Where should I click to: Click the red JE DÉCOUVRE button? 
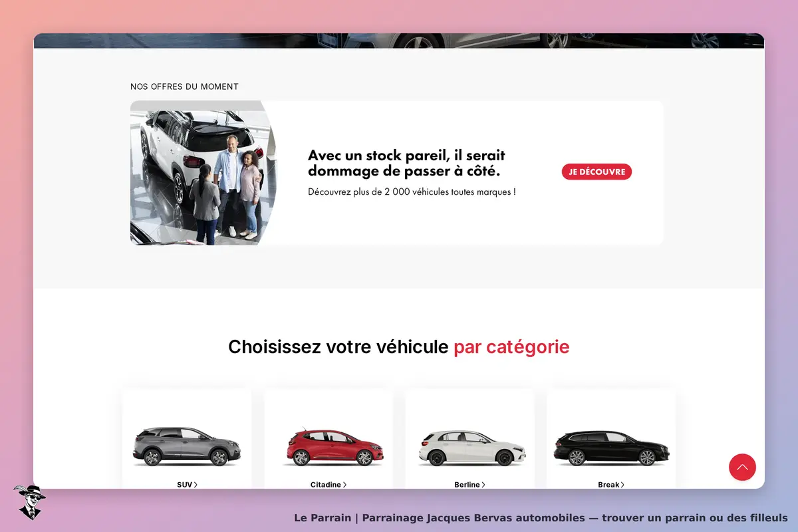[597, 172]
